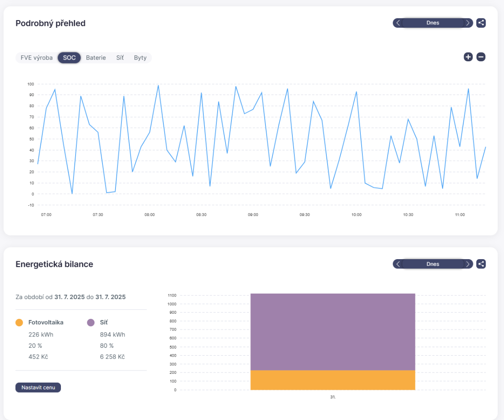Screen dimensions: 504x420
Task: Open Dnes date picker in Podrobný přehled
Action: (433, 23)
